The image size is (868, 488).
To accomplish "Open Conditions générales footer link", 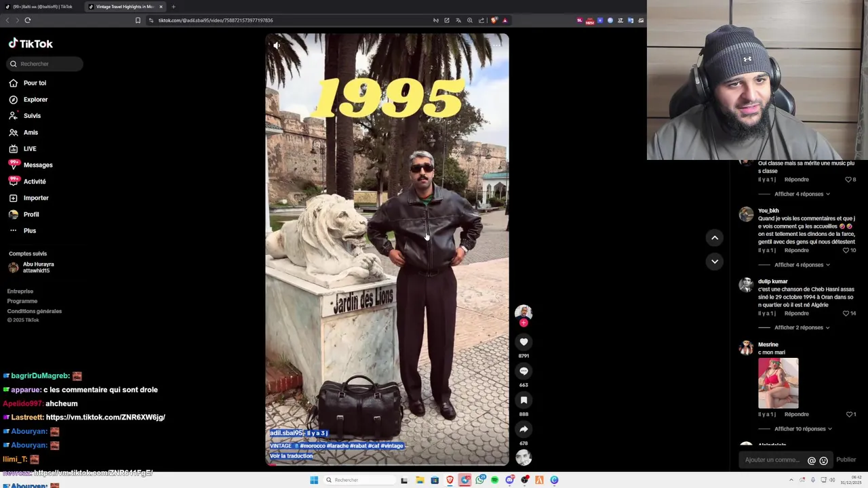I will [35, 311].
